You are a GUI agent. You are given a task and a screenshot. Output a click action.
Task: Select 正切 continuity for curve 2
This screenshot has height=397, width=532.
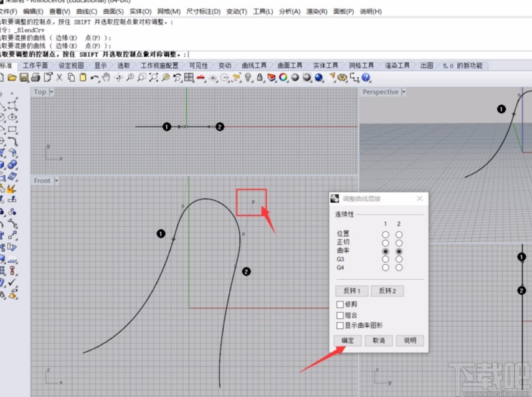click(399, 243)
